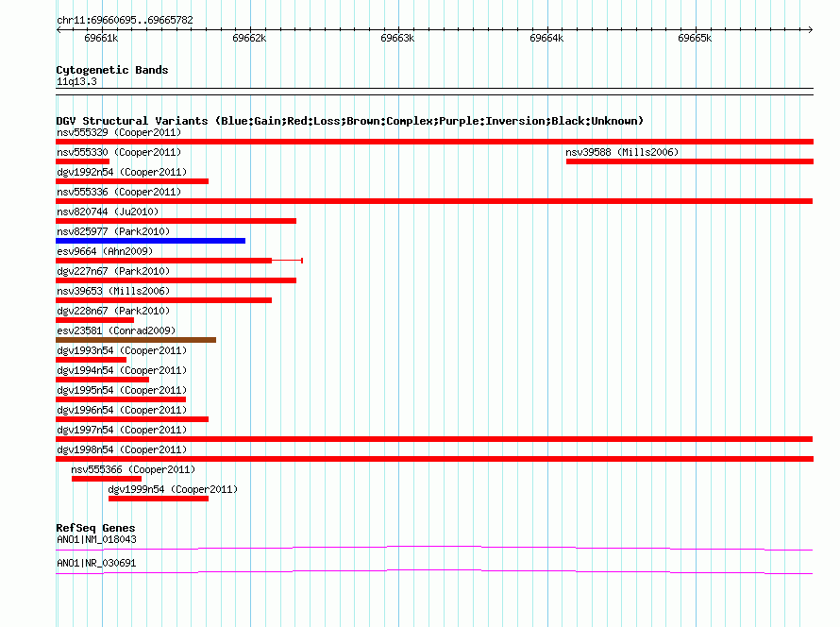This screenshot has height=627, width=840.
Task: Click the blue nsv825977 gain variant bar
Action: click(150, 241)
